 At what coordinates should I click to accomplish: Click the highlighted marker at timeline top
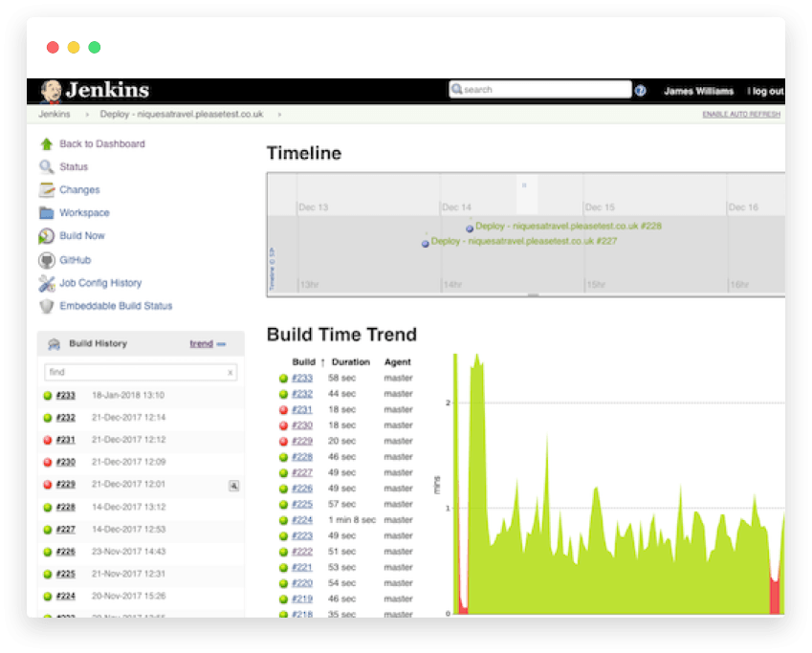click(x=524, y=185)
